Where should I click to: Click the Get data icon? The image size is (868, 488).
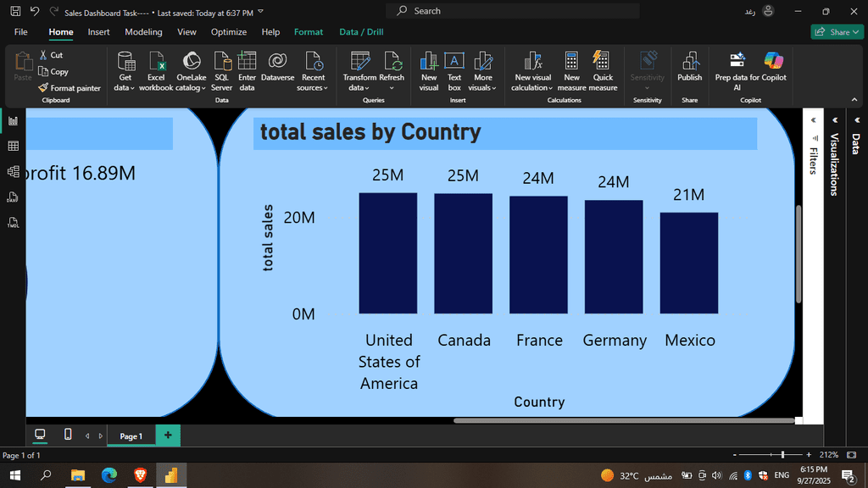(x=125, y=62)
